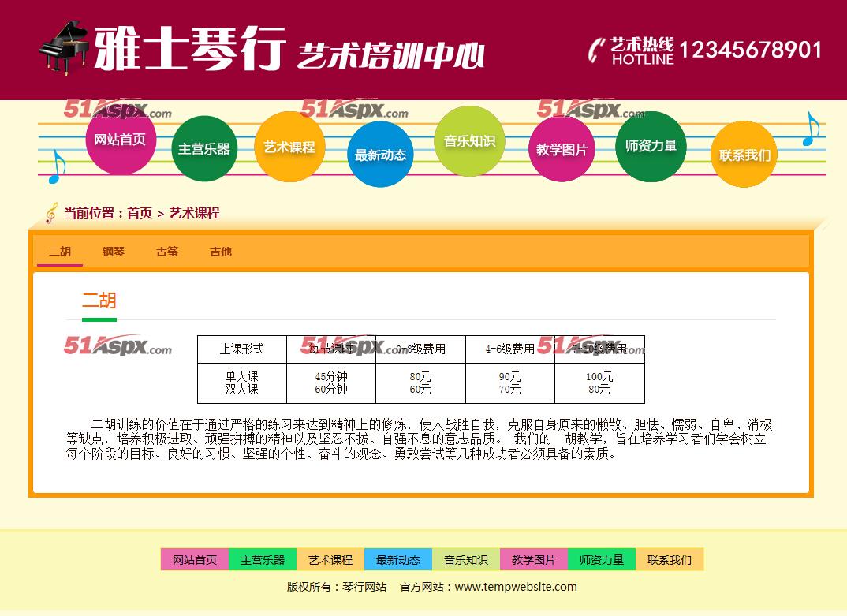The height and width of the screenshot is (616, 847).
Task: Select the 二胡 course tab
Action: (x=60, y=252)
